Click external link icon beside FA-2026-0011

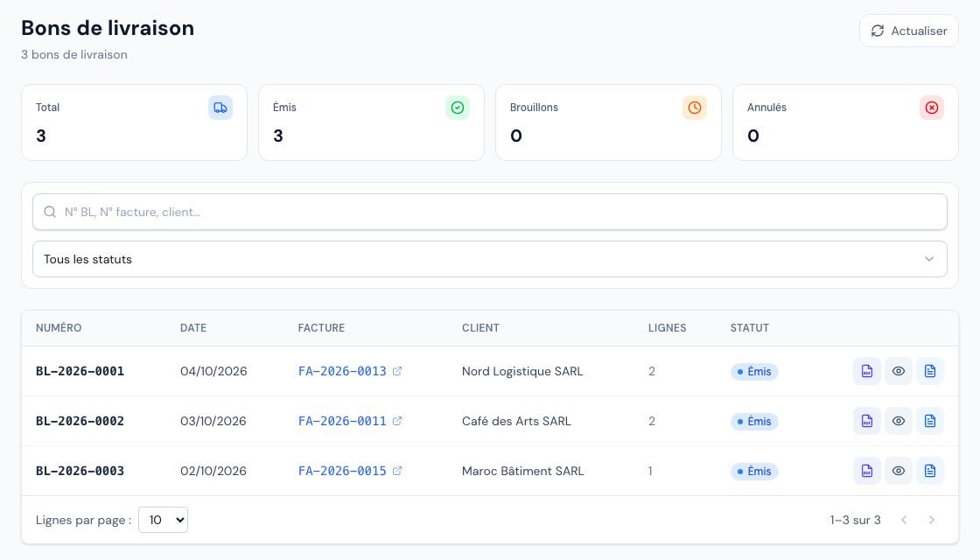pyautogui.click(x=397, y=421)
